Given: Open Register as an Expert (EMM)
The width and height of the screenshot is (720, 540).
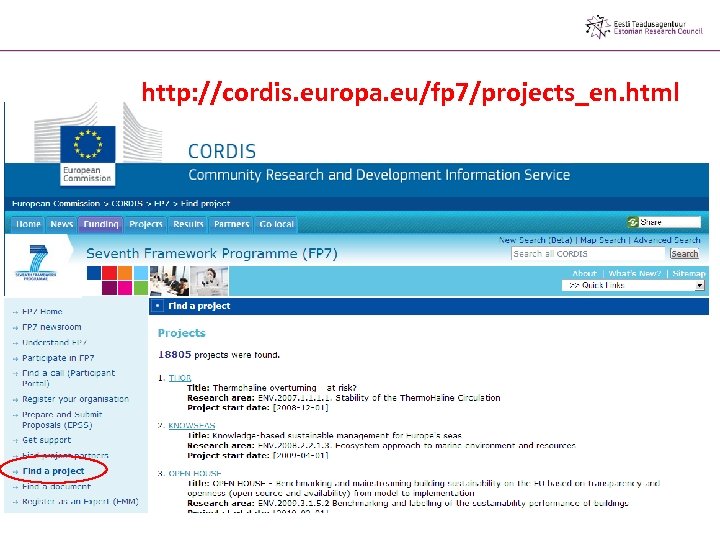Looking at the screenshot, I should [80, 502].
